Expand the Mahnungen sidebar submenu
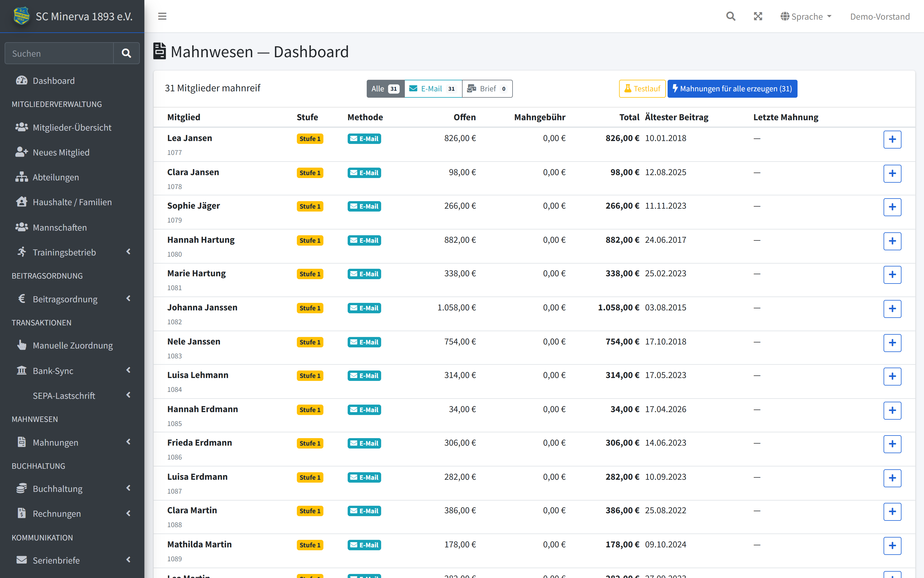 pos(72,442)
